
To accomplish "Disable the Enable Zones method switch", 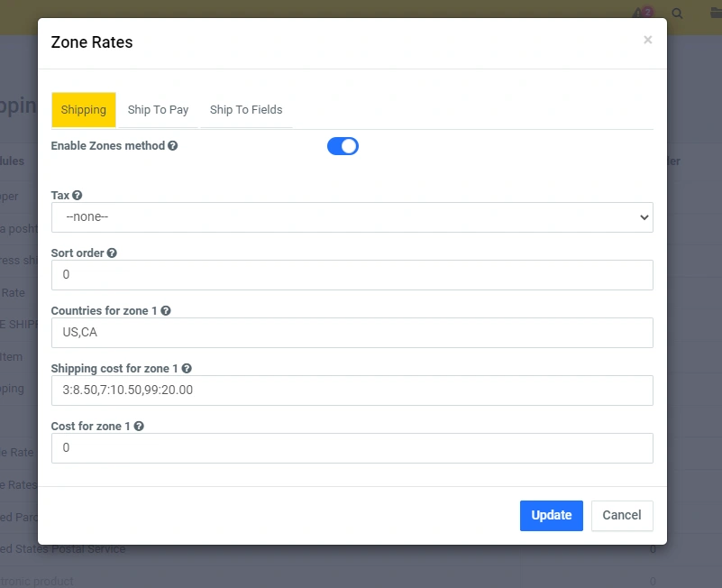I will (343, 146).
